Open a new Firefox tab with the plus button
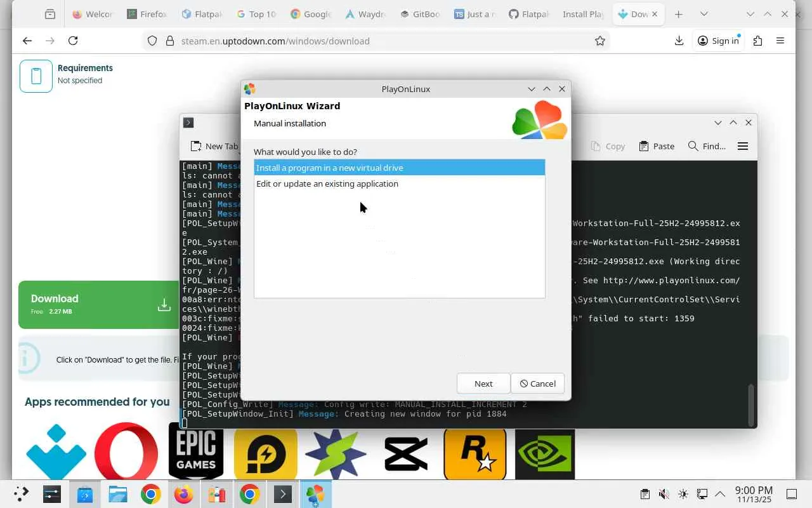 pyautogui.click(x=679, y=14)
